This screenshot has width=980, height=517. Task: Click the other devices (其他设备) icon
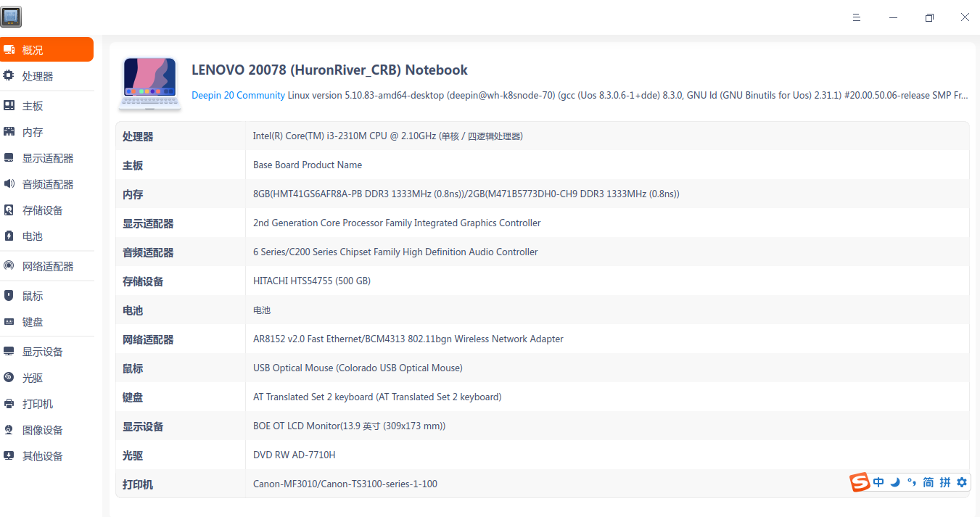(x=9, y=456)
